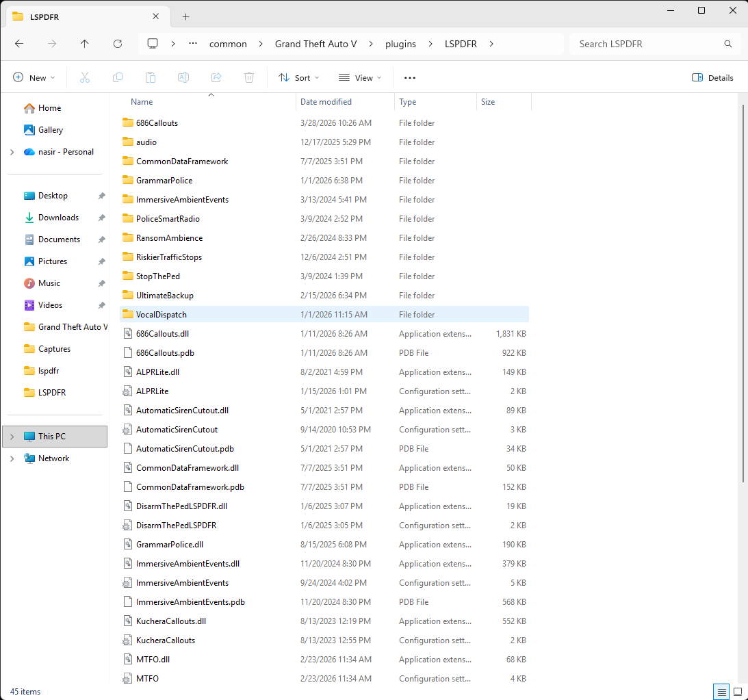Go up one directory level
Image resolution: width=748 pixels, height=700 pixels.
[85, 44]
